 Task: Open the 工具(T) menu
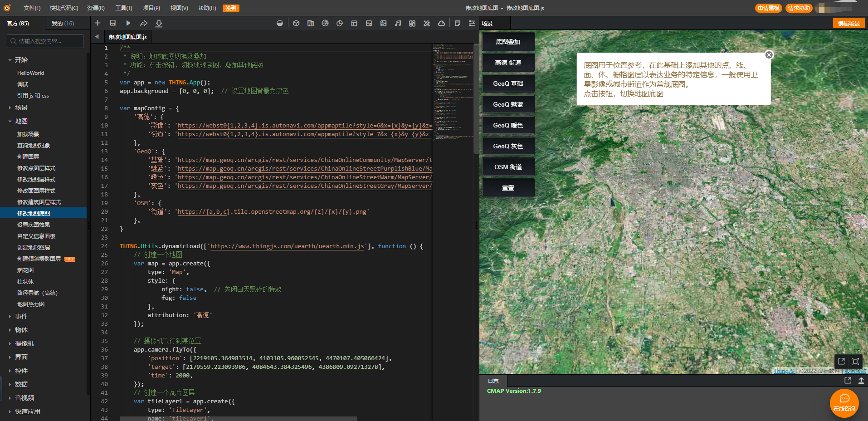123,8
